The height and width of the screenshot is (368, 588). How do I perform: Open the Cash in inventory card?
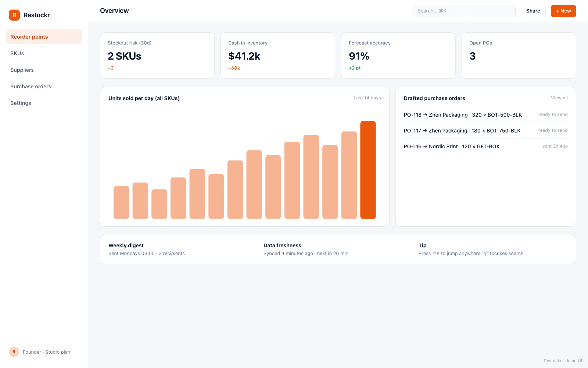[278, 56]
